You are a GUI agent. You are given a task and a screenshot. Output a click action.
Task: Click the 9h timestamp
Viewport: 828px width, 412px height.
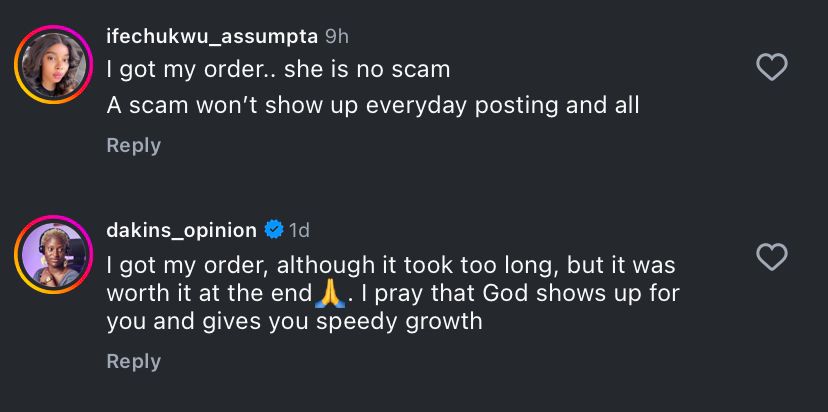coord(336,35)
